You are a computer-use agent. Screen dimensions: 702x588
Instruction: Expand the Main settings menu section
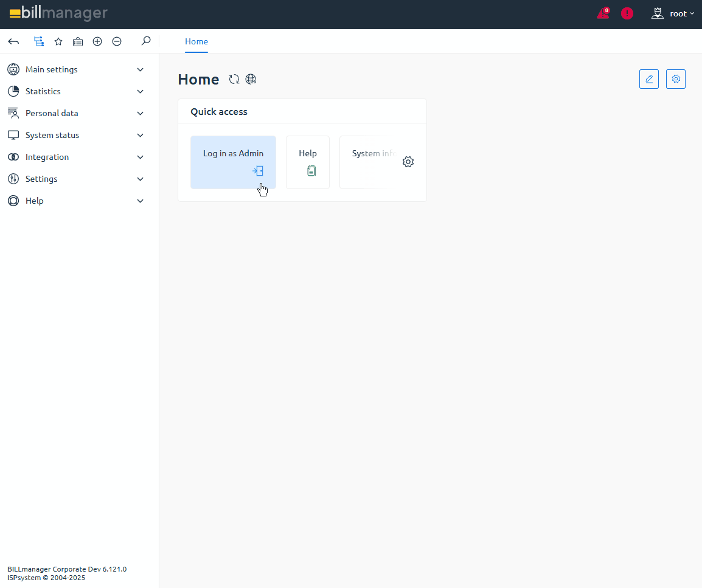[x=76, y=69]
